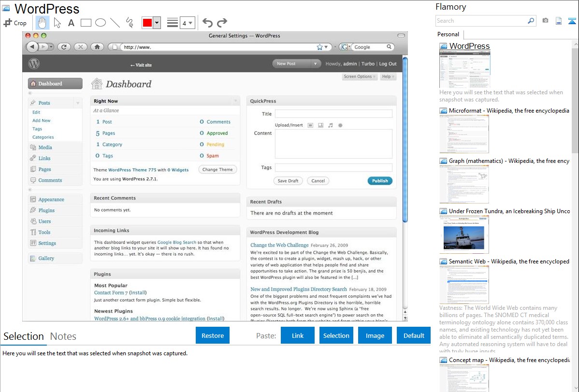The width and height of the screenshot is (579, 392).
Task: Select the line drawing tool
Action: [x=115, y=23]
